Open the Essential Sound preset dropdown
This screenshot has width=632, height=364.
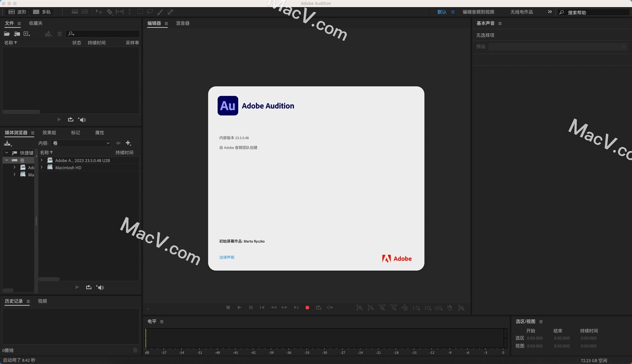point(558,47)
